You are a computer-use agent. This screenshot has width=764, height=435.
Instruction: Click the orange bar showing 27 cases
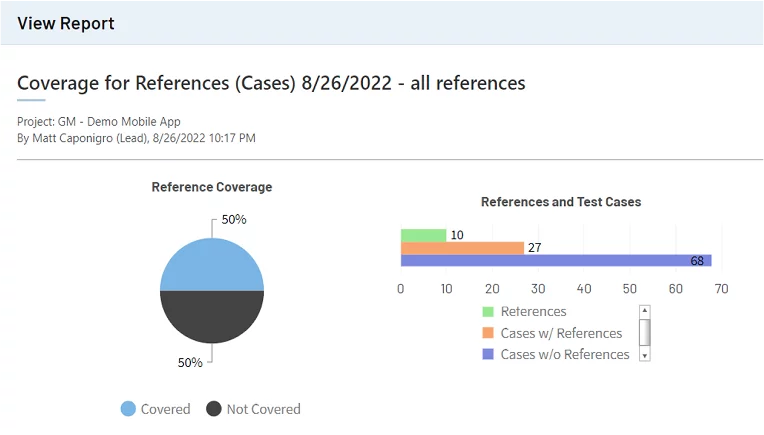[462, 248]
